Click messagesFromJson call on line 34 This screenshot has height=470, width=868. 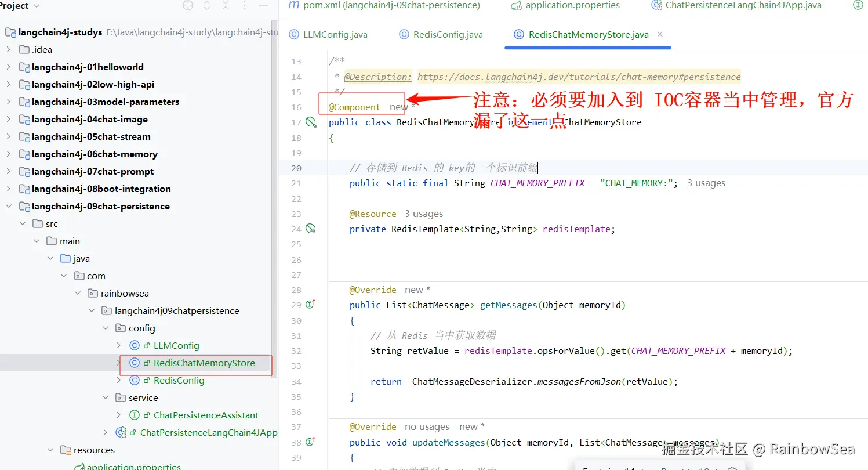pyautogui.click(x=579, y=381)
